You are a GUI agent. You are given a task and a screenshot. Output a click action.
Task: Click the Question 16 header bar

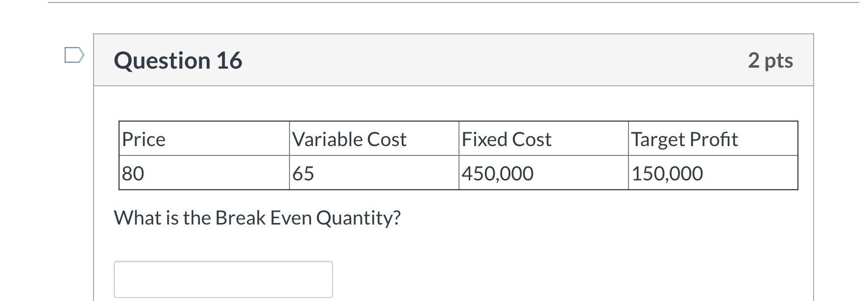441,59
